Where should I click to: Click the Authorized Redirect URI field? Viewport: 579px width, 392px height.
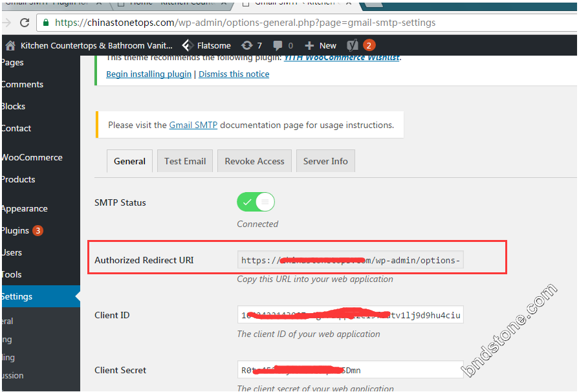click(x=351, y=260)
